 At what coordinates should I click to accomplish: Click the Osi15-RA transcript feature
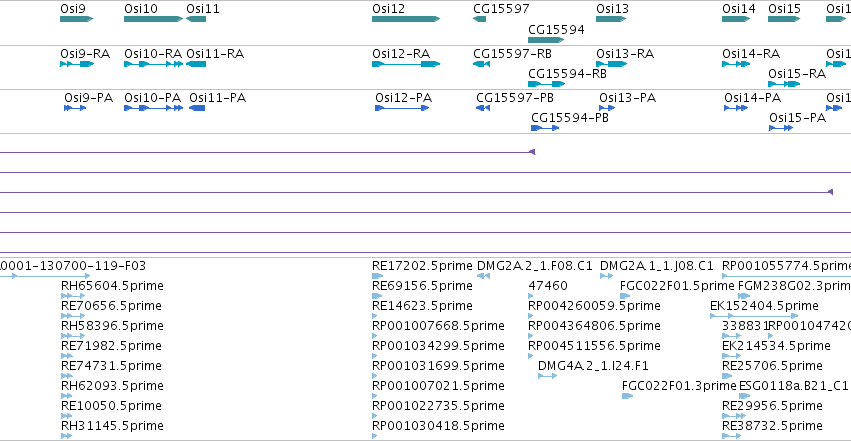pos(784,84)
